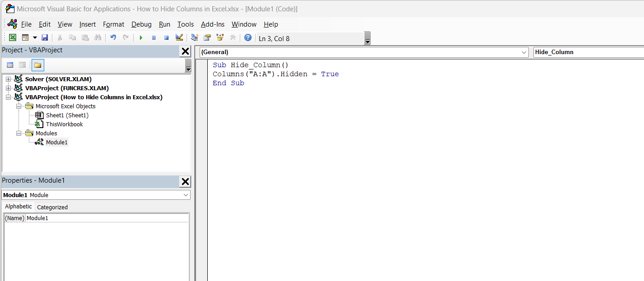Open the Window menu
Image resolution: width=644 pixels, height=281 pixels.
point(244,24)
